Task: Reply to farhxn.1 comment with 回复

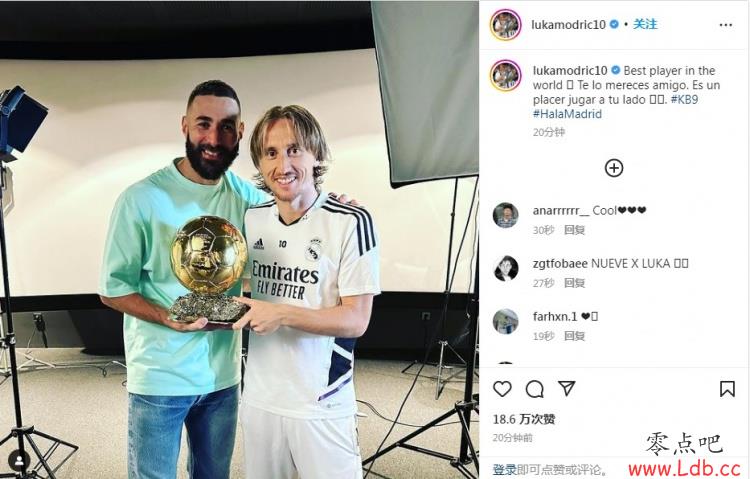Action: point(574,336)
